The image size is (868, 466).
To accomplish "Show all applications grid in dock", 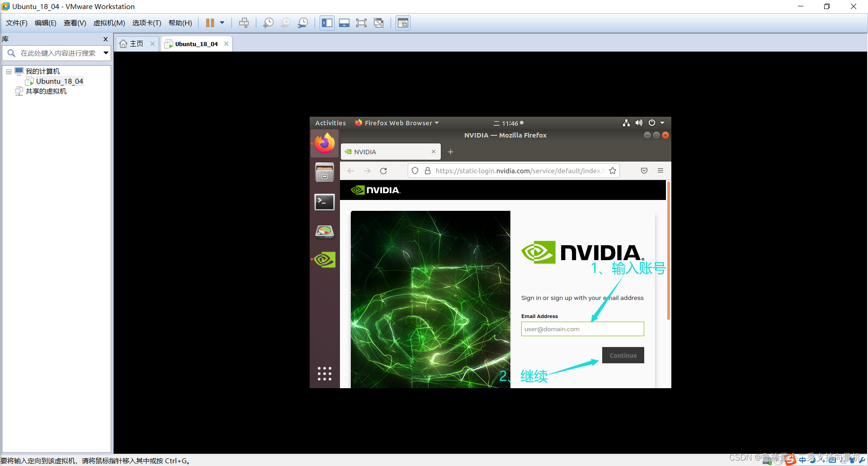I will coord(325,374).
